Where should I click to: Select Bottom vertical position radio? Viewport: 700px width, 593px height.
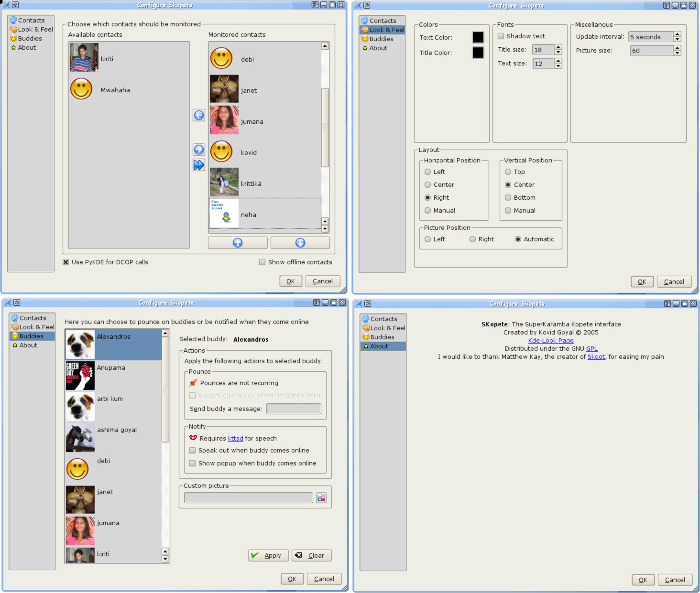click(x=508, y=197)
